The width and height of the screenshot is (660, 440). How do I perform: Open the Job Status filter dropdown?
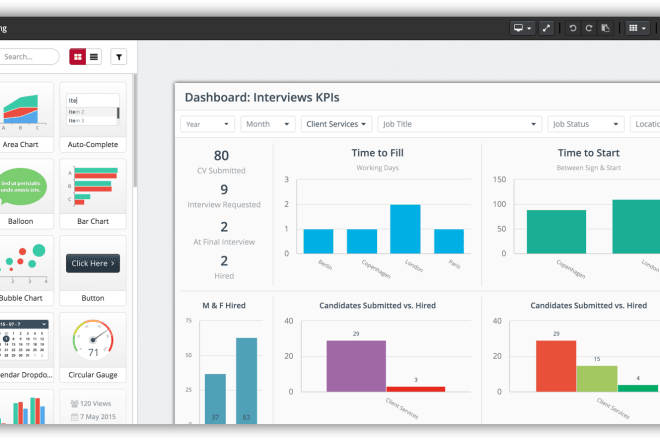point(585,124)
